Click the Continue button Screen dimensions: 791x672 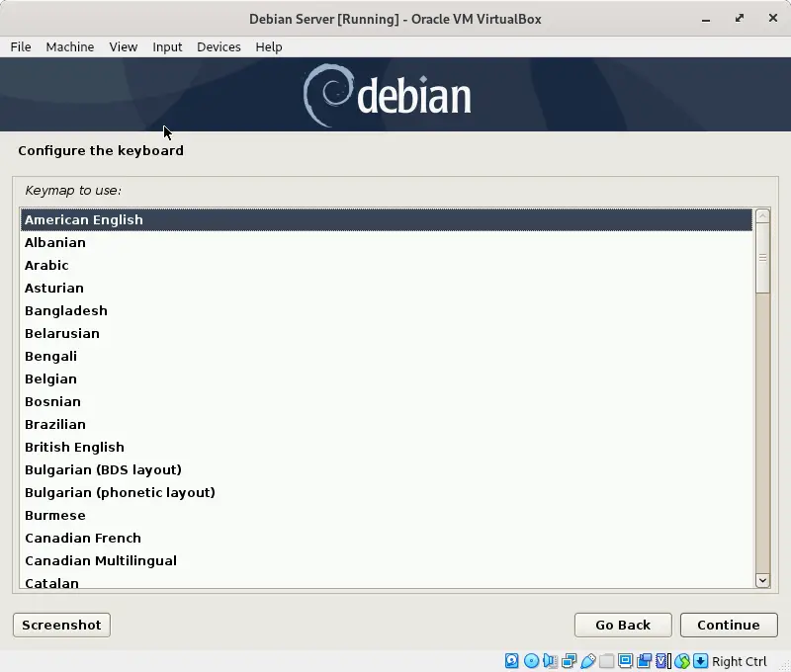729,625
